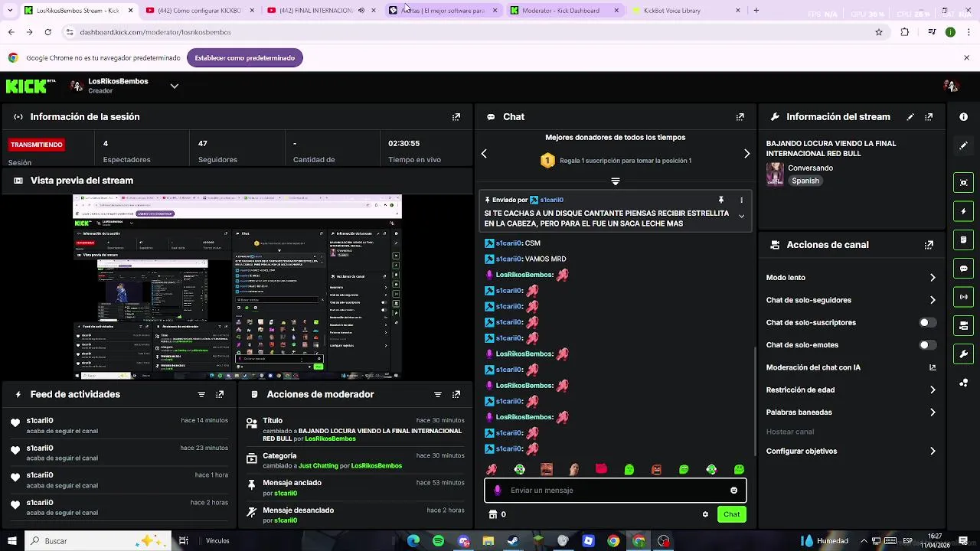Open the user avatar menu top right
The width and height of the screenshot is (980, 551).
point(951,86)
